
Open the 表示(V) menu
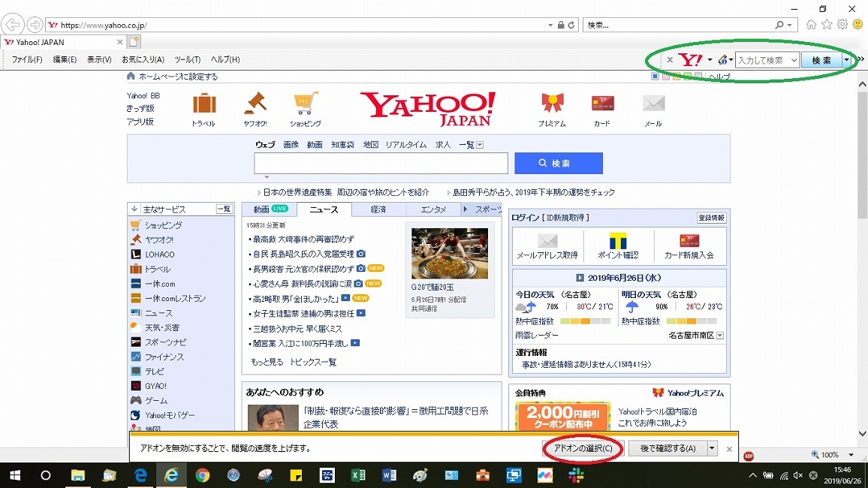pos(99,59)
